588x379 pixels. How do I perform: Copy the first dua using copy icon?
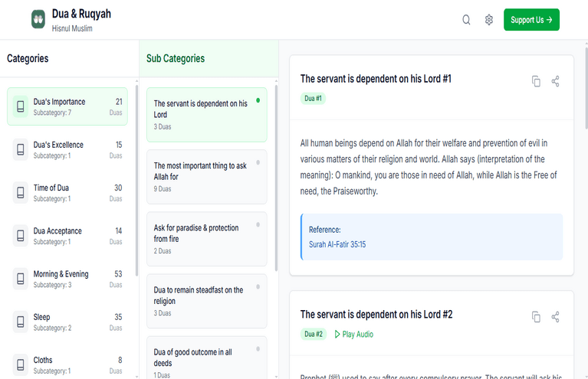536,81
